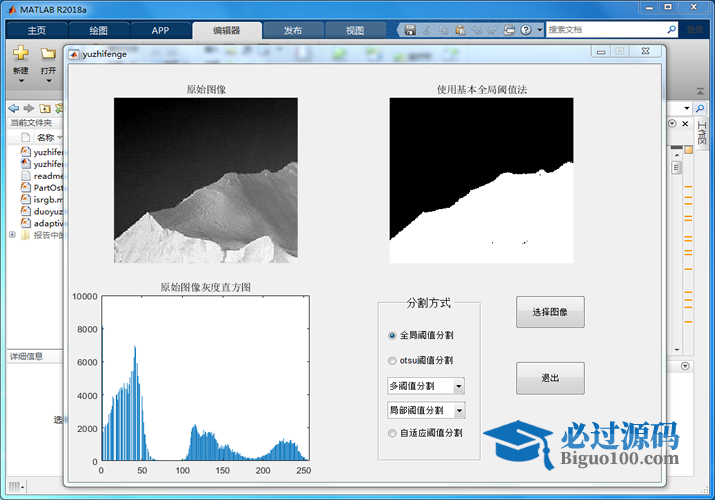Minimize the yuzhifenge figure window

tap(601, 52)
